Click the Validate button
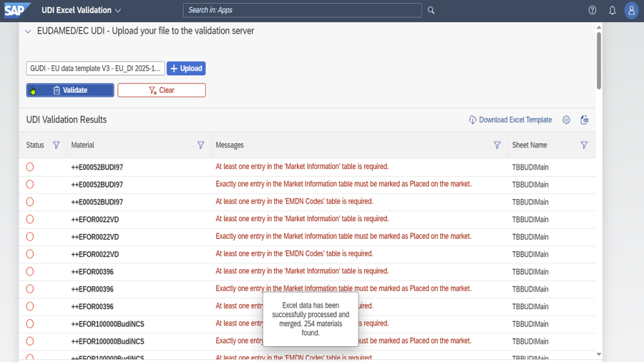The height and width of the screenshot is (362, 644). coord(70,90)
